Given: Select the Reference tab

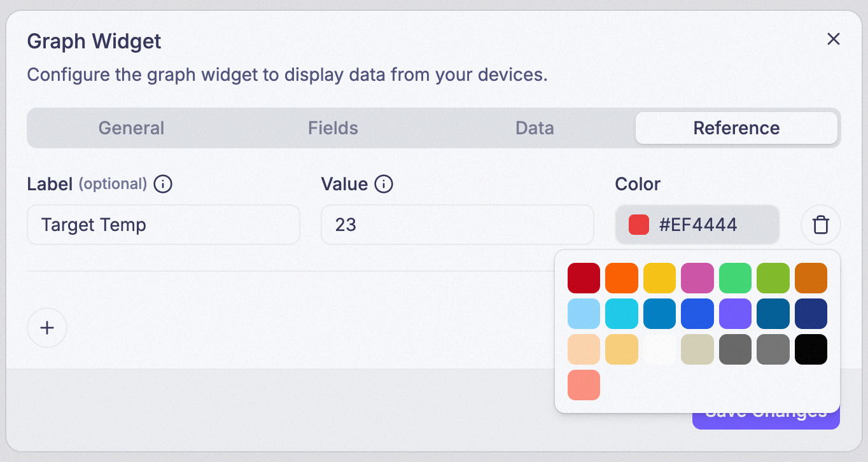Looking at the screenshot, I should pyautogui.click(x=736, y=128).
